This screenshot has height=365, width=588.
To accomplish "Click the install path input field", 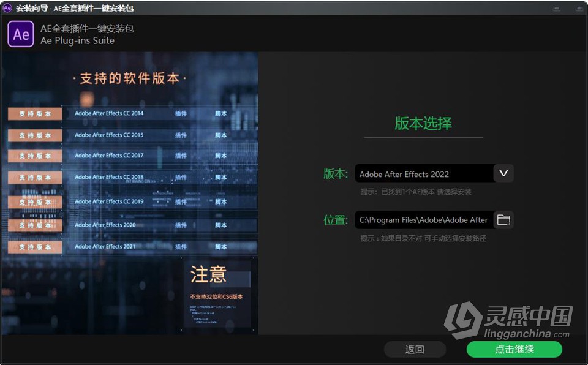I will (x=424, y=220).
